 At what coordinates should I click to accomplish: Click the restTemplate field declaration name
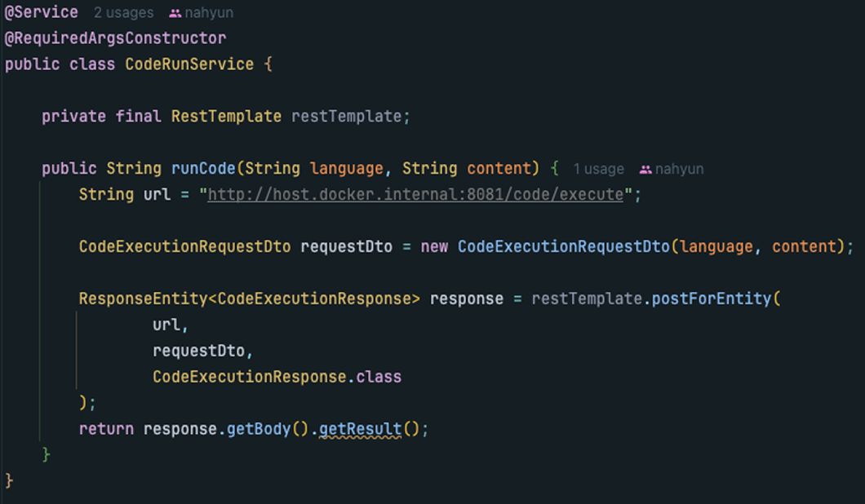(347, 117)
